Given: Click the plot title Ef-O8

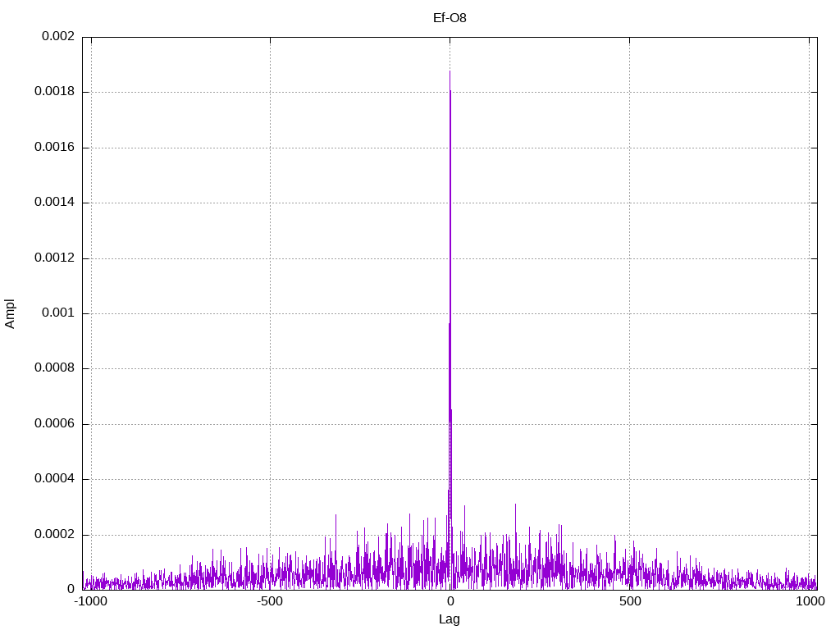Looking at the screenshot, I should (450, 18).
